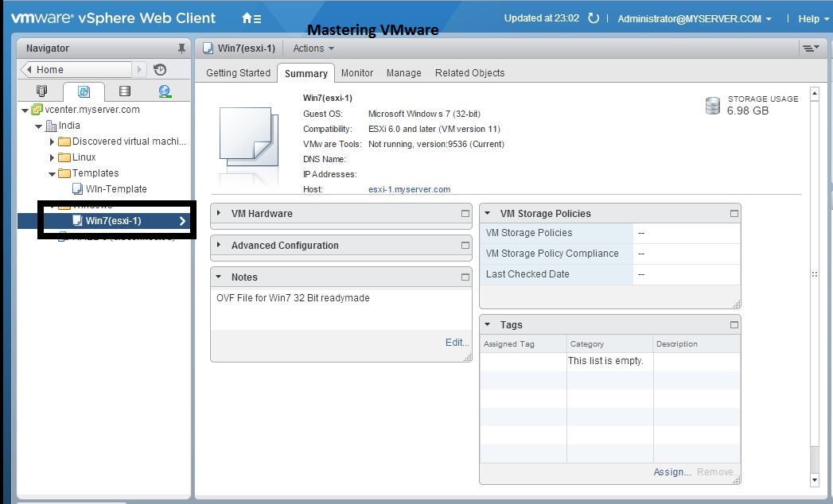Click the Storage Usage datastore icon
This screenshot has width=833, height=504.
[712, 105]
